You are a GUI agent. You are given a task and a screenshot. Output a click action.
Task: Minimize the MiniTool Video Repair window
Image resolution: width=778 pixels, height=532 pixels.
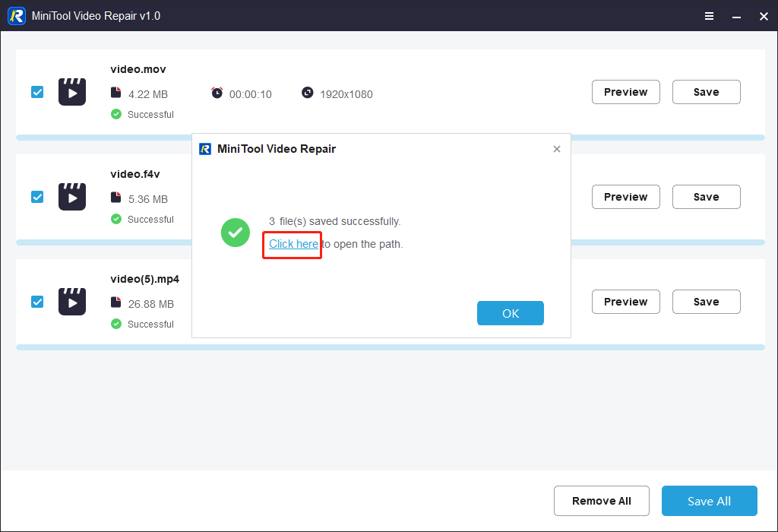click(737, 17)
